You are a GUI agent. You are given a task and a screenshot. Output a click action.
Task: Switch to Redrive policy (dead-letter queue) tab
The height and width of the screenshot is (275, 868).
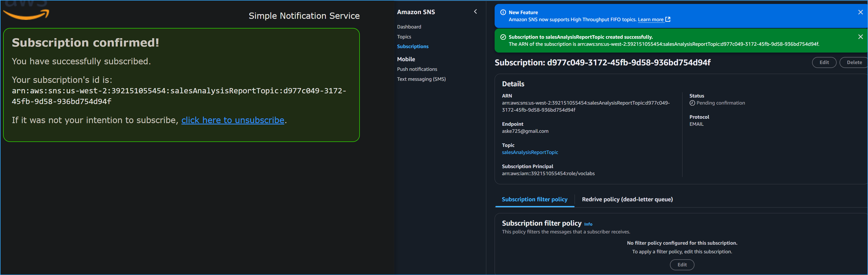[x=627, y=199]
